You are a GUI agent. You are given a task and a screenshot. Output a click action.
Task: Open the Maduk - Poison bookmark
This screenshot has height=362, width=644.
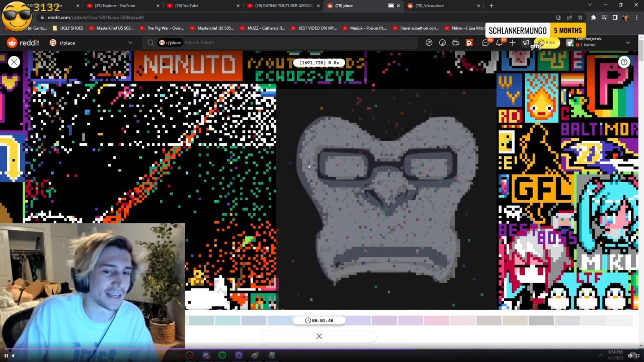pyautogui.click(x=364, y=28)
